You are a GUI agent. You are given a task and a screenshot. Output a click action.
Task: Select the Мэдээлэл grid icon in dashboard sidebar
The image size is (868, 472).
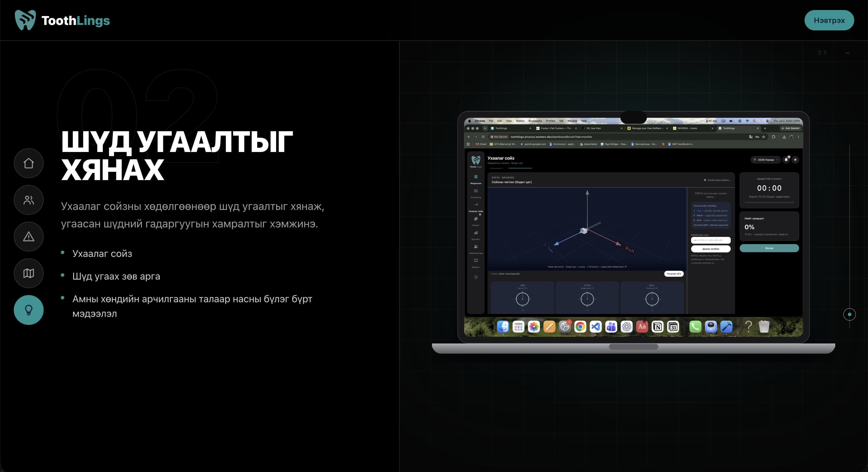click(x=476, y=177)
